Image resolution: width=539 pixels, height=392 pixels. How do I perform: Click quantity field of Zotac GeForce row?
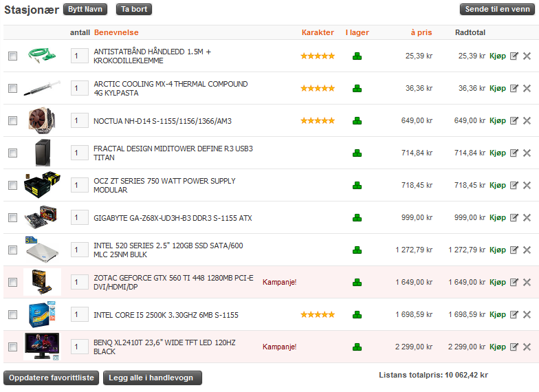coord(80,282)
